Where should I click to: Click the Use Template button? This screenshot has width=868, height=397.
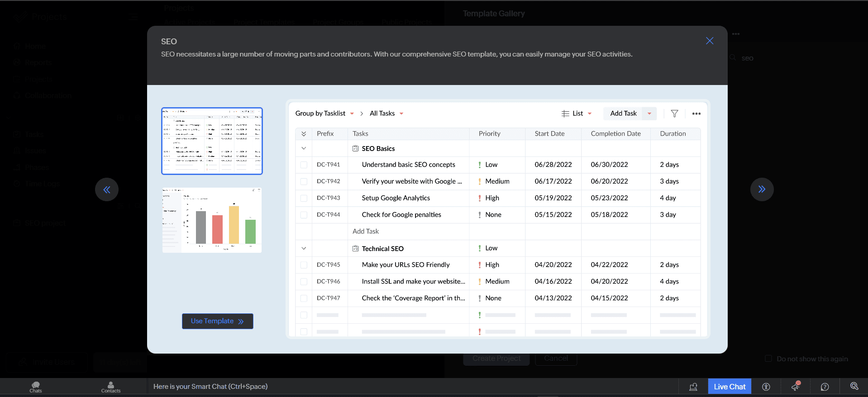(217, 321)
